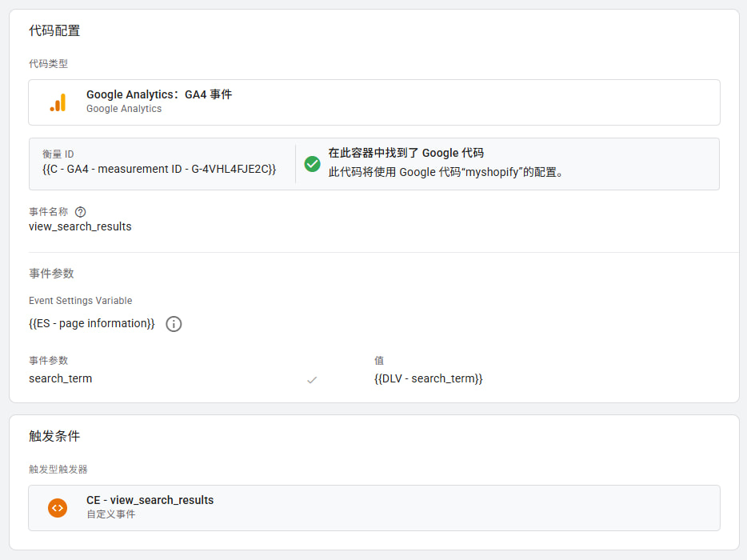Image resolution: width=747 pixels, height=560 pixels.
Task: Click the Google Analytics orange bar chart icon
Action: (x=58, y=102)
